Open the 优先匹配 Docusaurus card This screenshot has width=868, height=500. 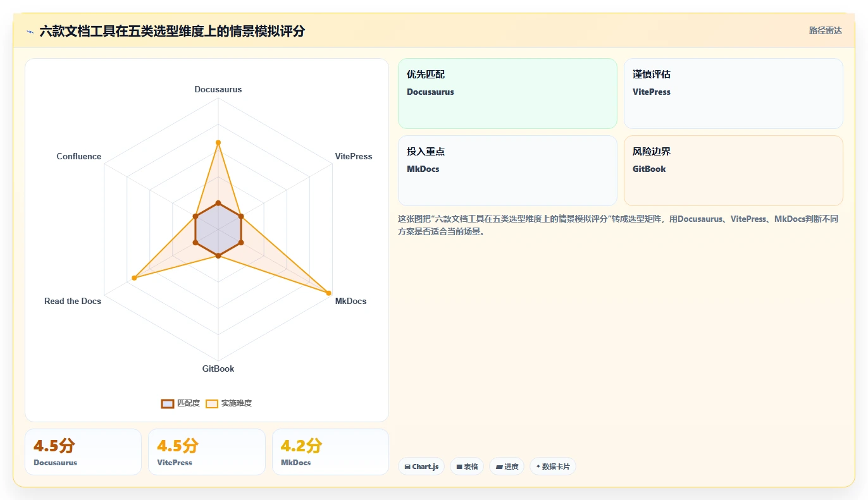click(x=507, y=94)
